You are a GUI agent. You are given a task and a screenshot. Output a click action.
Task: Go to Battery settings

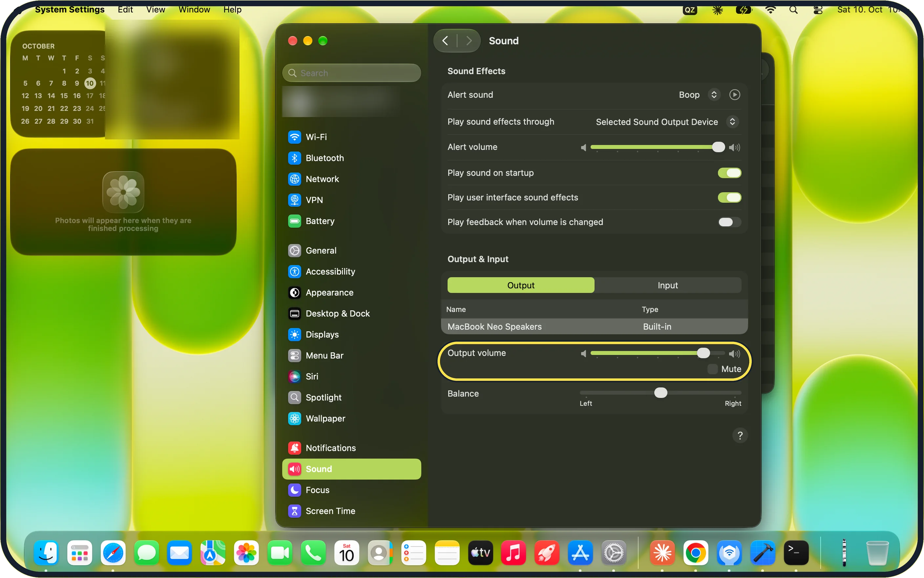click(351, 221)
